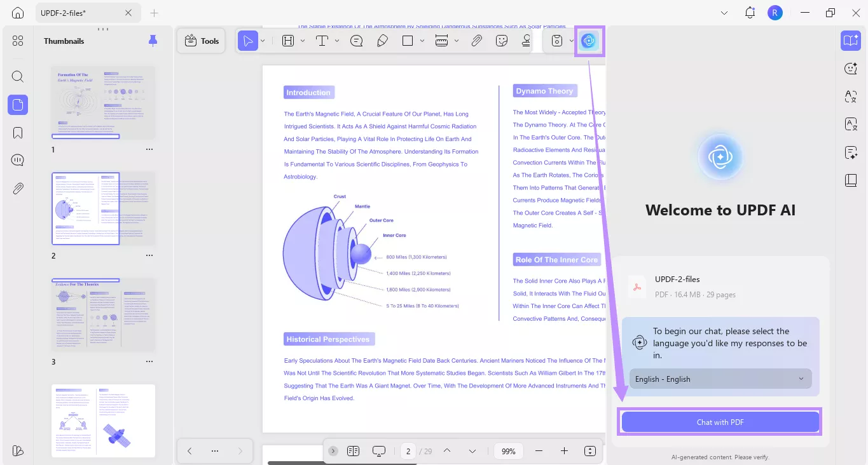
Task: Click the UPDF-2-files file card
Action: coord(720,286)
